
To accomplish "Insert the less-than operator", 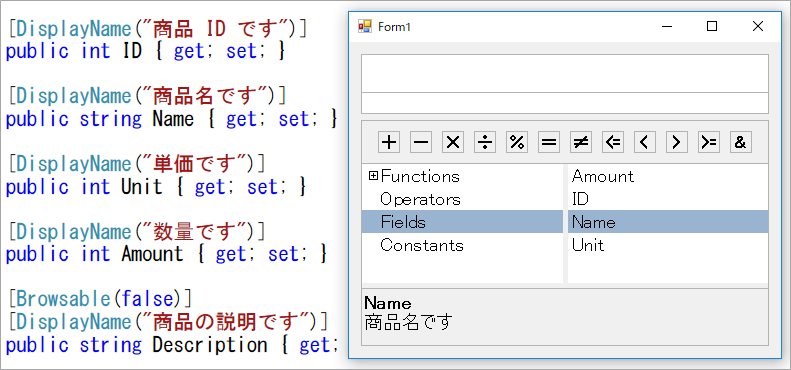I will tap(645, 142).
